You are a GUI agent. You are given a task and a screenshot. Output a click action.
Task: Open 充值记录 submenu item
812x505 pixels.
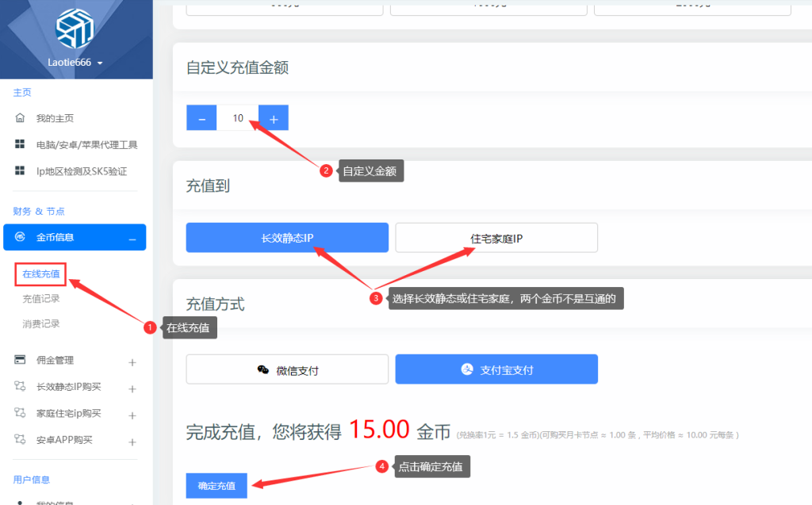pyautogui.click(x=41, y=299)
